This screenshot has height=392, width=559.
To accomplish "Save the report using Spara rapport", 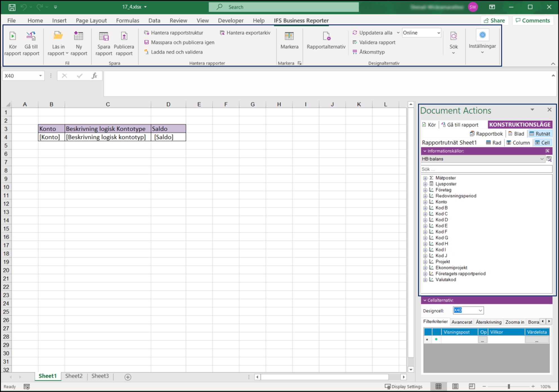I will (x=104, y=43).
